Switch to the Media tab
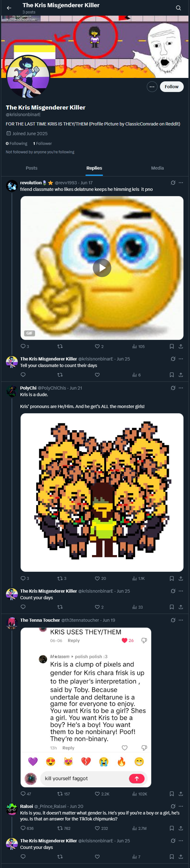 coord(157,168)
